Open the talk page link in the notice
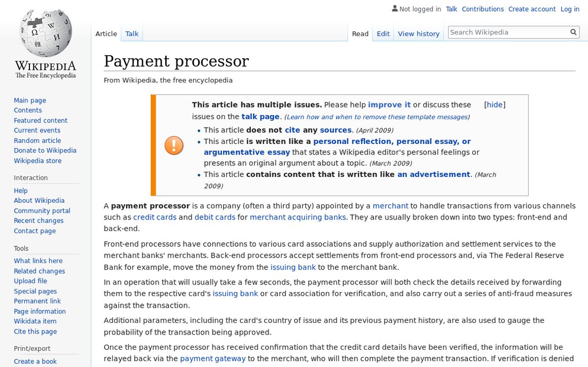The image size is (588, 367). pos(260,117)
